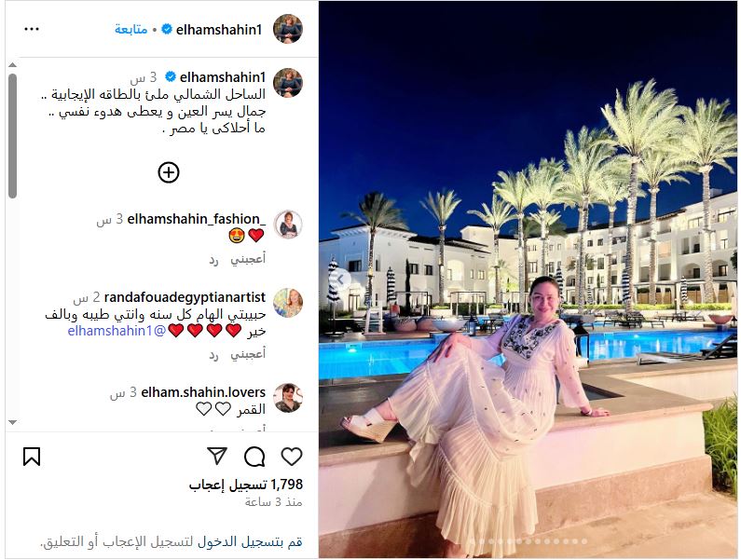Open the comment speech bubble icon
This screenshot has height=560, width=741.
(254, 457)
